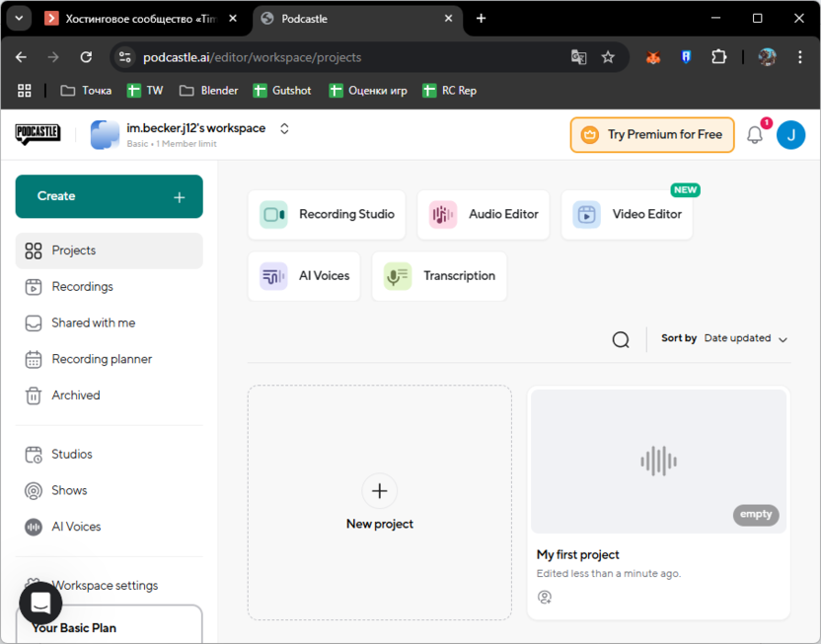Start the Transcription tool
This screenshot has width=821, height=644.
coord(439,276)
